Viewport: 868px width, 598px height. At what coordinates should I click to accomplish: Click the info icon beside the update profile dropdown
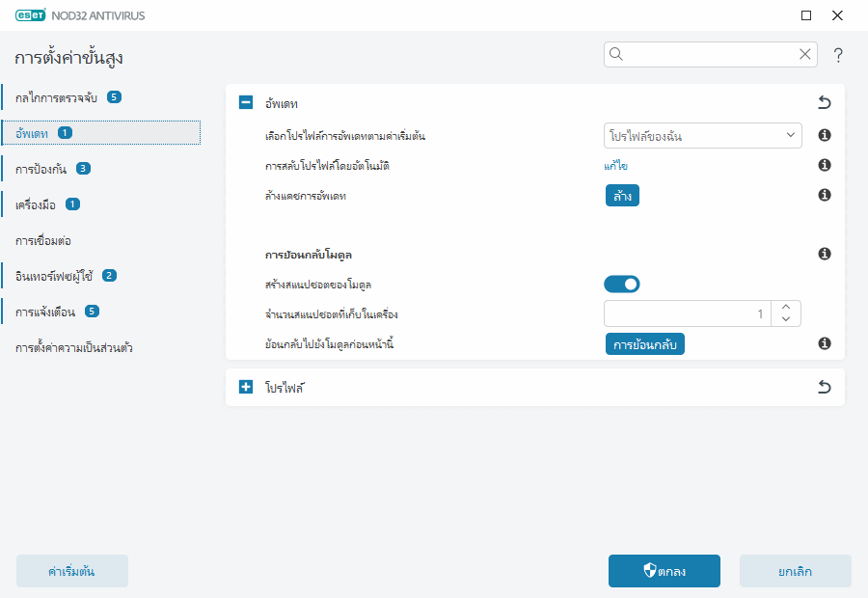coord(824,136)
